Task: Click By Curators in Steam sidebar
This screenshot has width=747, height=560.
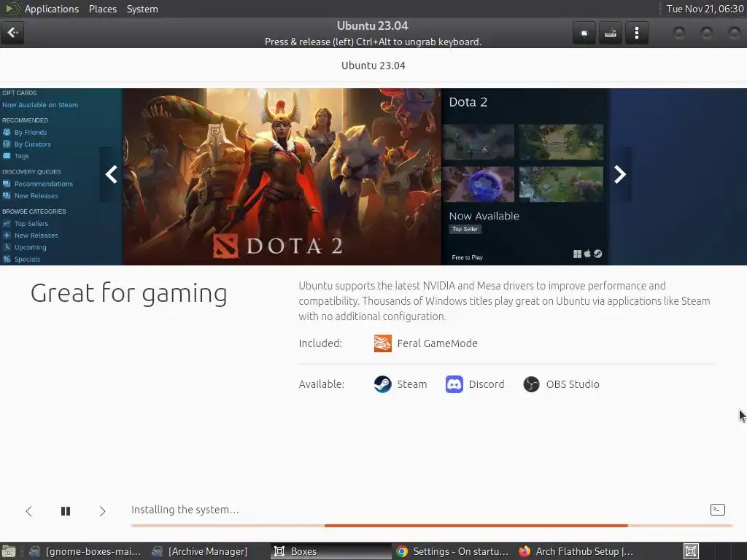Action: [32, 144]
